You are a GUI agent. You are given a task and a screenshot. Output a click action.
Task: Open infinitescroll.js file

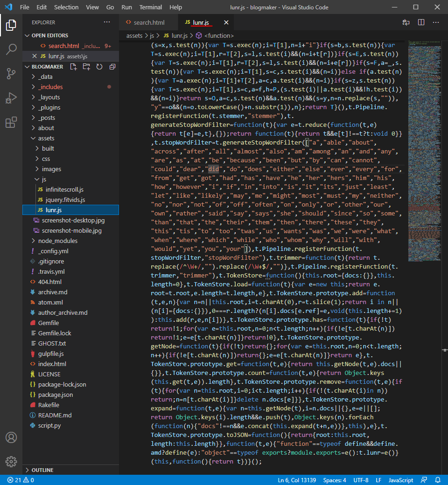(x=70, y=189)
